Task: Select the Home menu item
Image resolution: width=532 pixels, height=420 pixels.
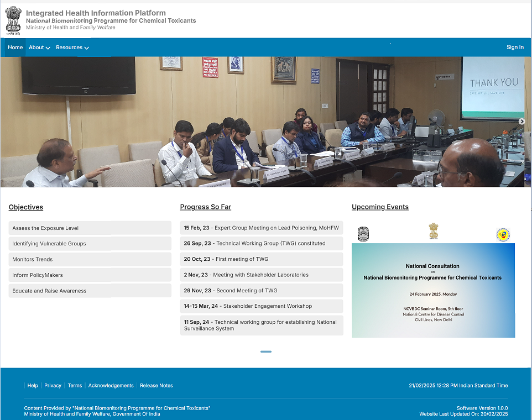Action: click(x=14, y=48)
